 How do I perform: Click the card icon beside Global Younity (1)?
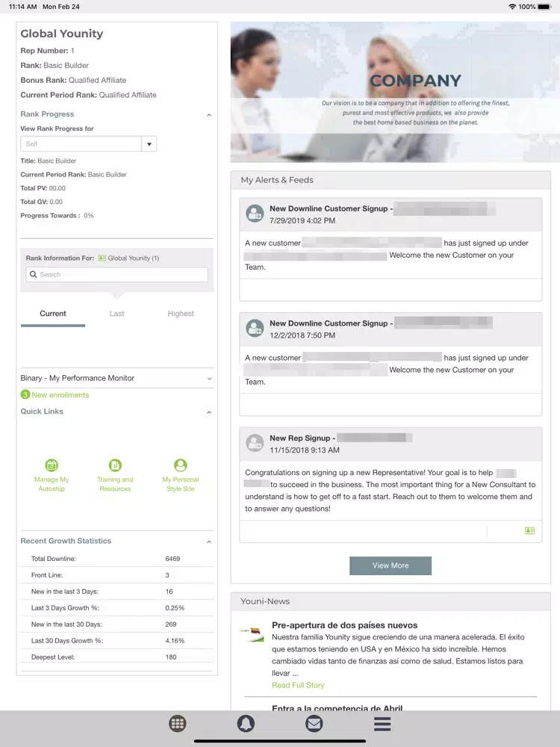102,258
